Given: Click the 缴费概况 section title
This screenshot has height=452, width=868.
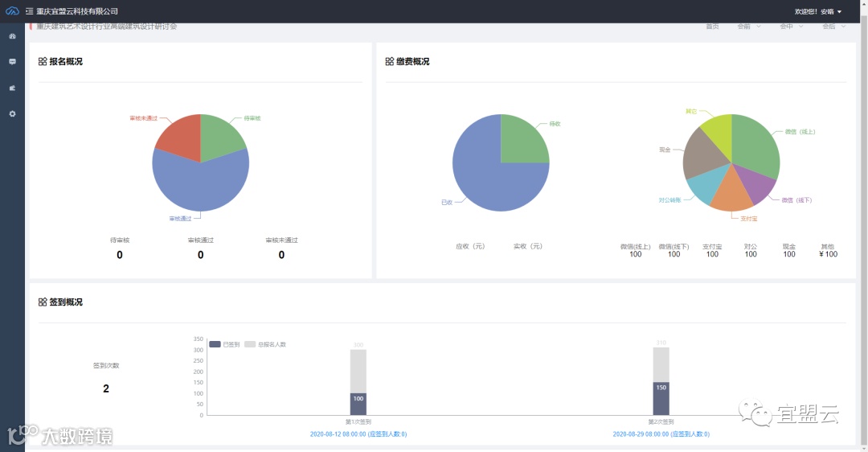Looking at the screenshot, I should (x=413, y=61).
